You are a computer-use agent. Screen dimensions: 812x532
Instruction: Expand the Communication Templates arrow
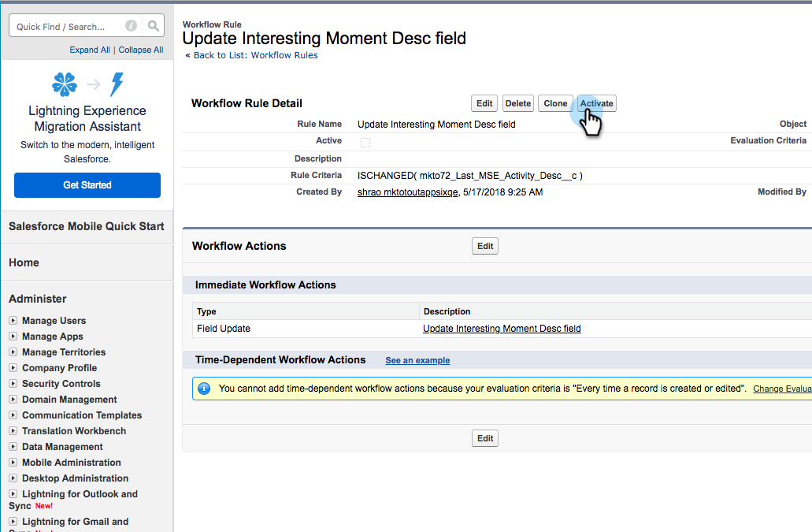pos(13,415)
